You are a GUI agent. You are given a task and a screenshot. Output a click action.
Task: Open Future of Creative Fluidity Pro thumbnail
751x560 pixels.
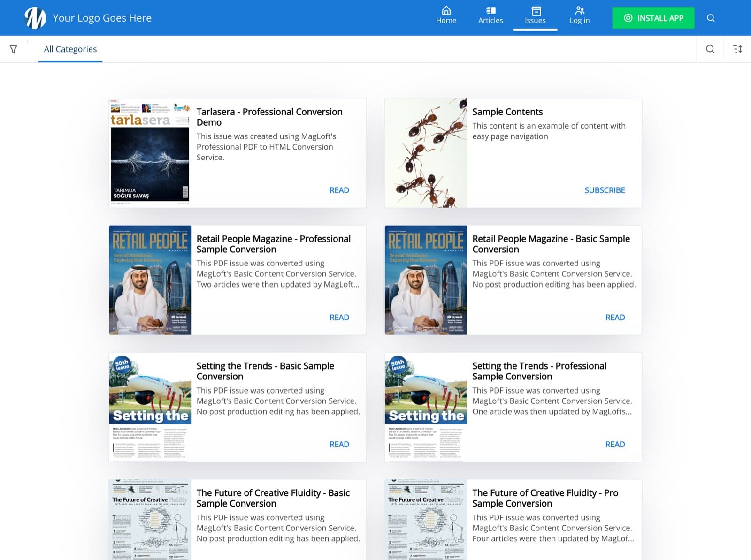pos(426,520)
